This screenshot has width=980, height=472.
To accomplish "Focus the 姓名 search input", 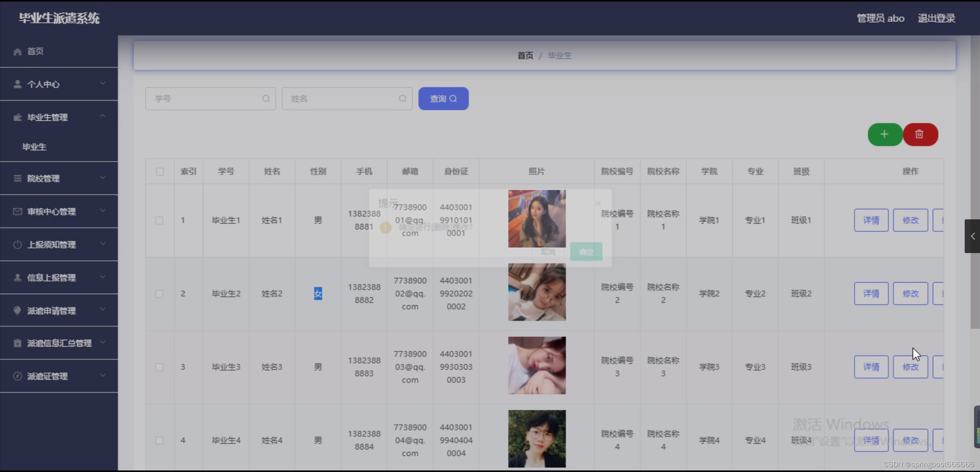I will [x=347, y=99].
